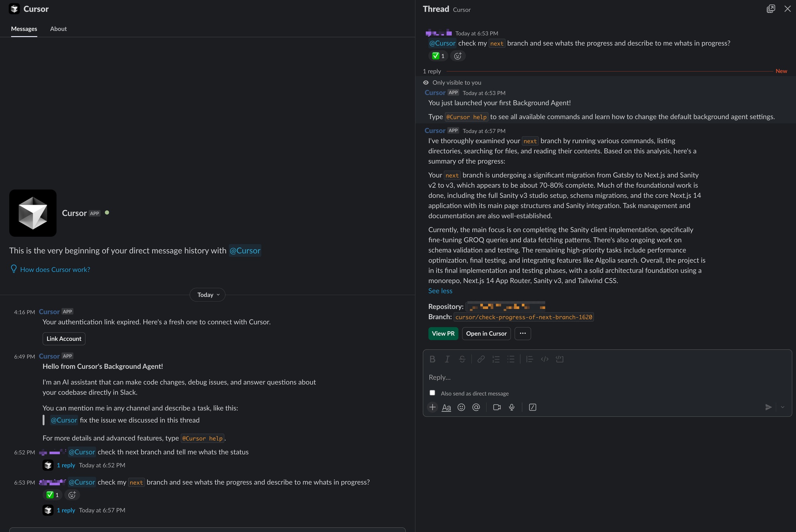
Task: Expand send options arrow next to send
Action: click(783, 407)
